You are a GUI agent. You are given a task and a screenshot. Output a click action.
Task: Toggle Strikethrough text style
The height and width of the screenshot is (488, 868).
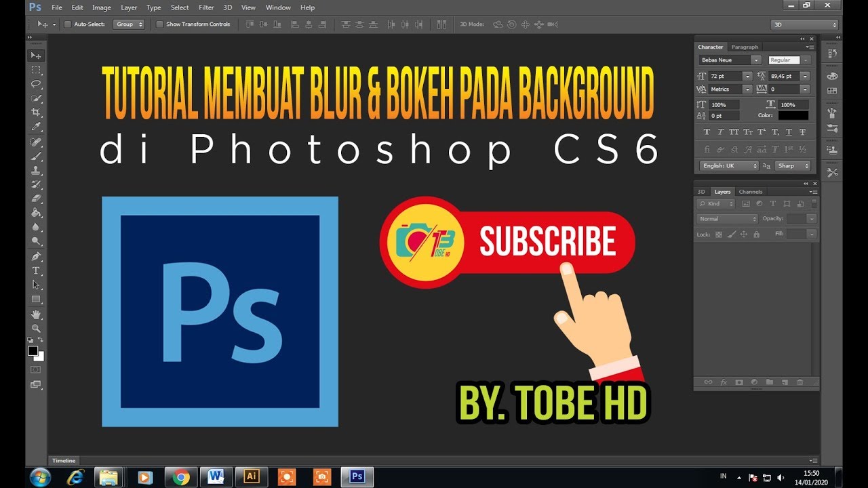pos(803,132)
